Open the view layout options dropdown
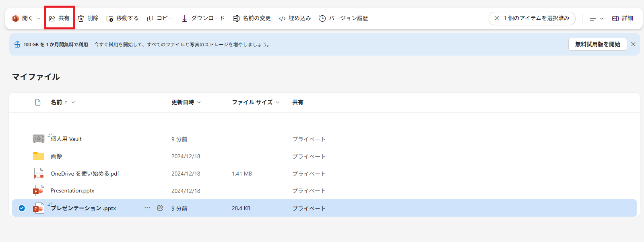 pyautogui.click(x=596, y=19)
